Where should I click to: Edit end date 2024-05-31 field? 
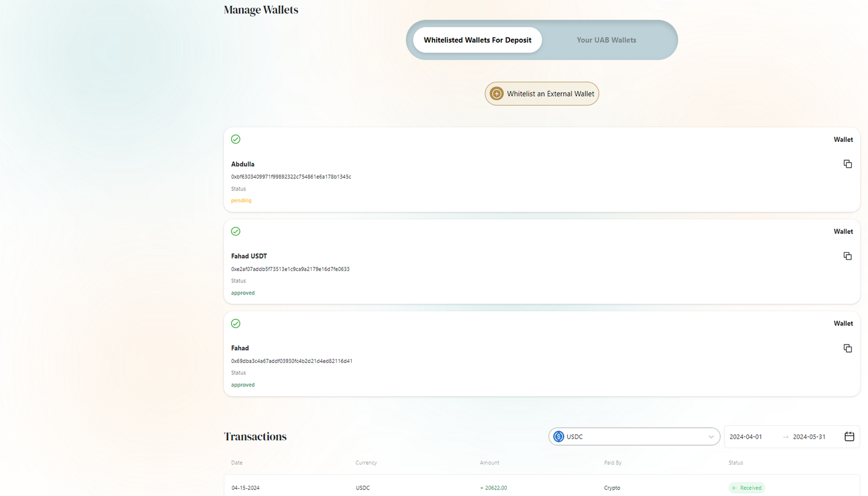tap(809, 437)
